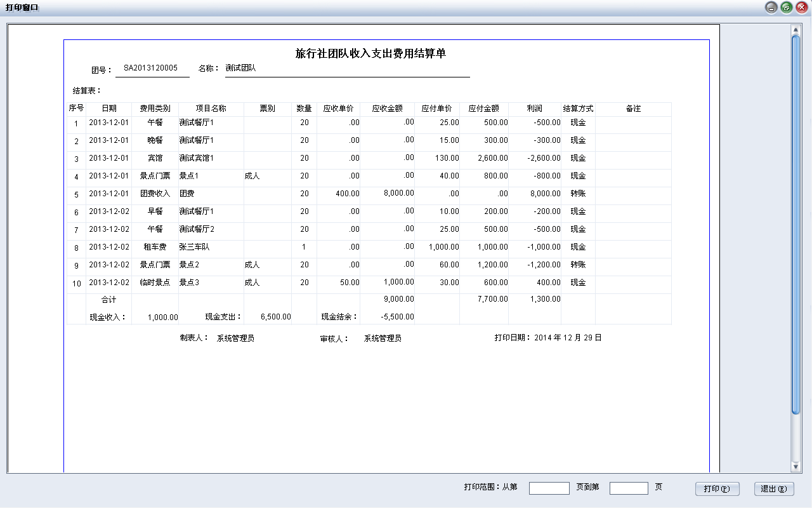Image resolution: width=812 pixels, height=508 pixels.
Task: Click the 早餐 cell in row 6
Action: [x=155, y=211]
